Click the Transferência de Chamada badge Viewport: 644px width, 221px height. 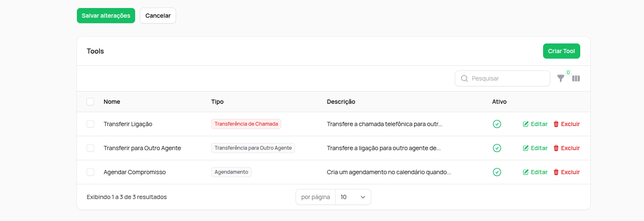[x=246, y=124]
